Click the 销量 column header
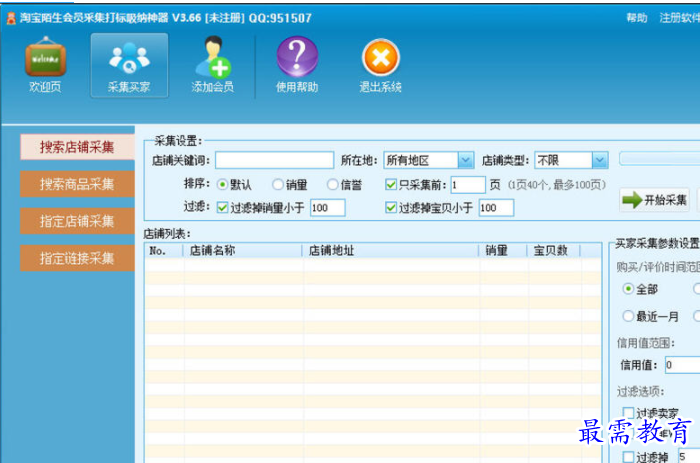Screen dimensions: 700x463 click(503, 250)
